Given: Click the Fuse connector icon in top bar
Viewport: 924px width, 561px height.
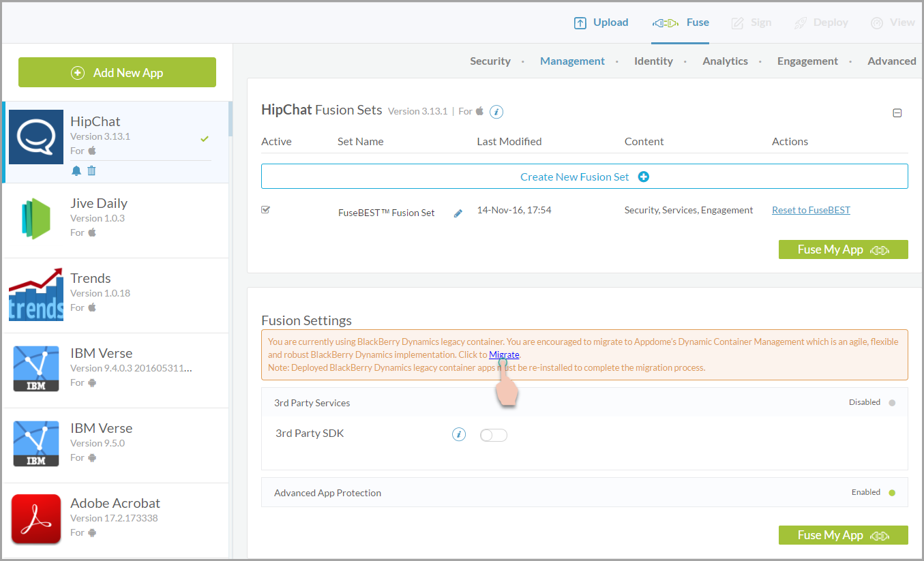Looking at the screenshot, I should pos(666,23).
